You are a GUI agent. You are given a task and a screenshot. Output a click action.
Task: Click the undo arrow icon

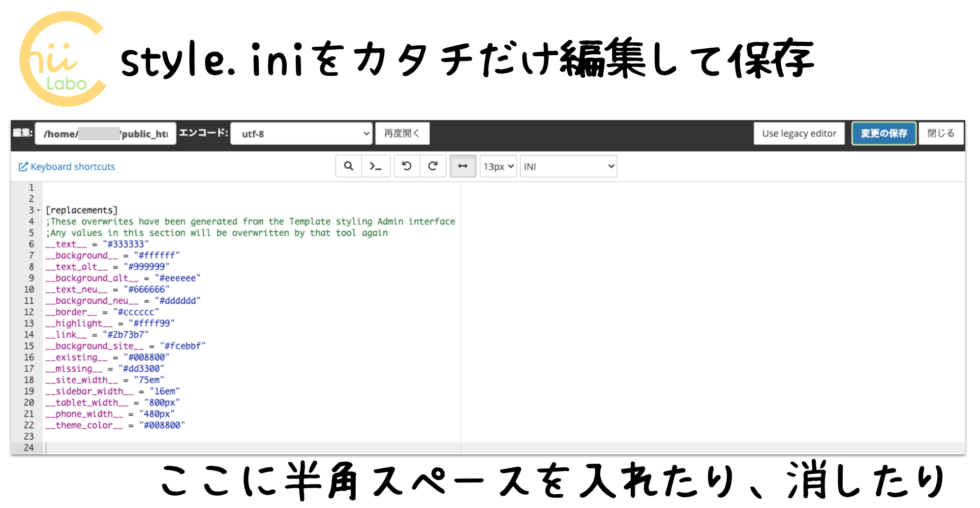tap(407, 166)
